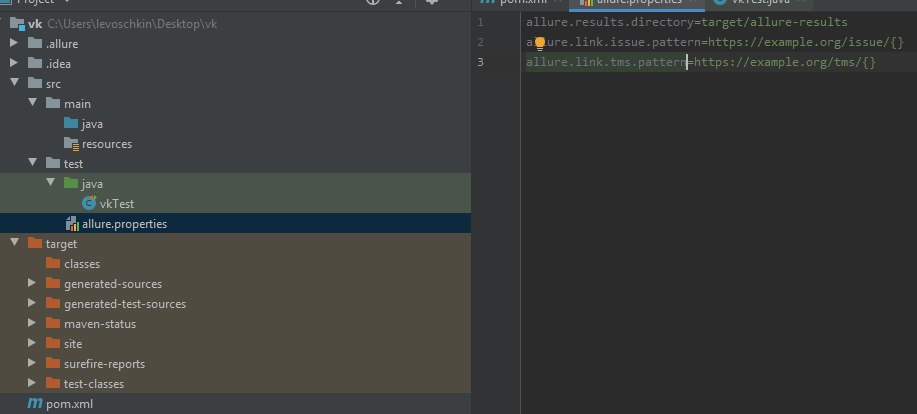The width and height of the screenshot is (917, 414).
Task: Click the allure.properties file icon in the tree
Action: 72,223
